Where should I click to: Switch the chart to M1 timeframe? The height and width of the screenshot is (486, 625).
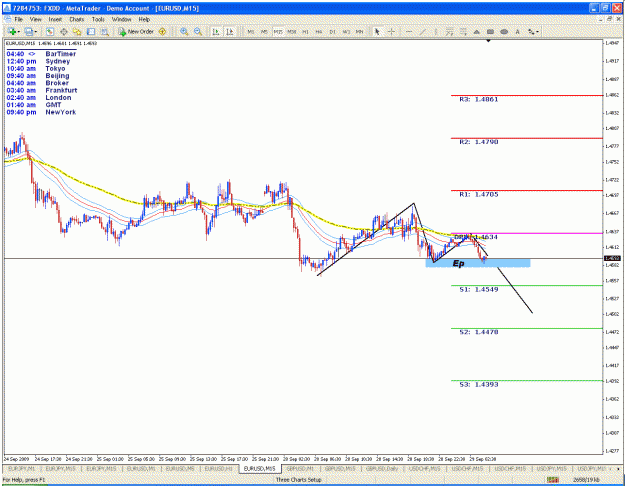pos(250,31)
